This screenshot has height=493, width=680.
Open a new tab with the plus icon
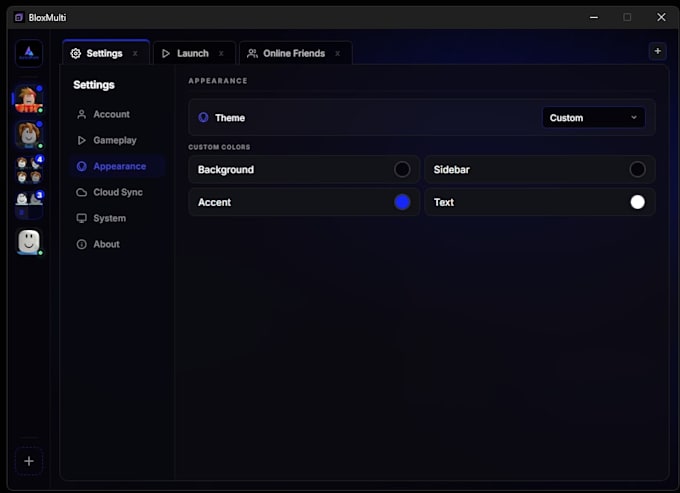pos(657,51)
